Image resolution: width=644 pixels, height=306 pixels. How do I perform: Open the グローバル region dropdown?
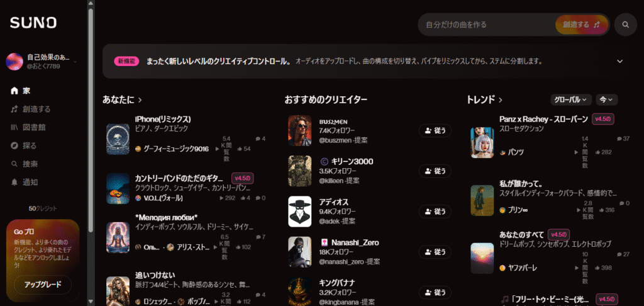point(571,99)
